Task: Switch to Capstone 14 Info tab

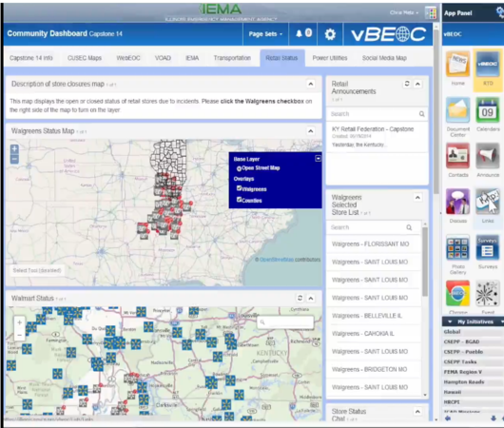Action: 30,58
